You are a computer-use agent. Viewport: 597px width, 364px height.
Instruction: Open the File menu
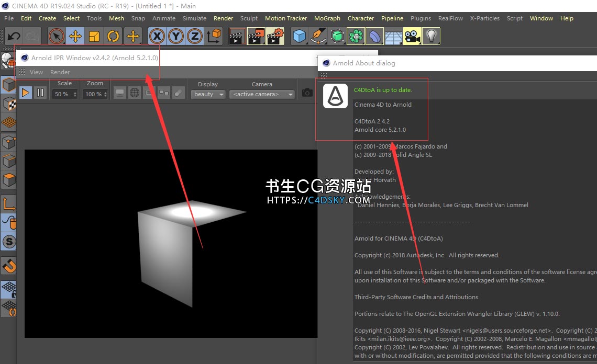pos(9,18)
